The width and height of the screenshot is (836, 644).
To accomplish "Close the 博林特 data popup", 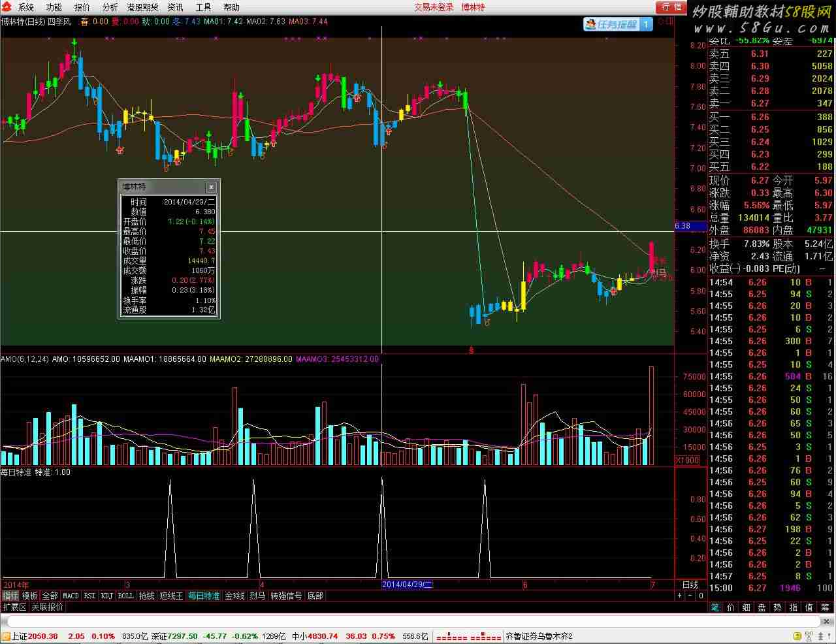I will pyautogui.click(x=211, y=187).
